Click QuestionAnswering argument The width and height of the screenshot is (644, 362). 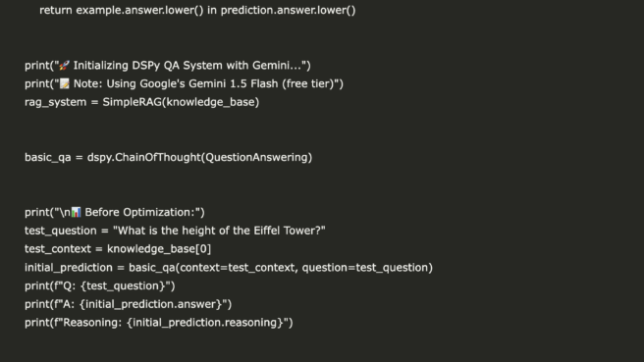(x=256, y=157)
